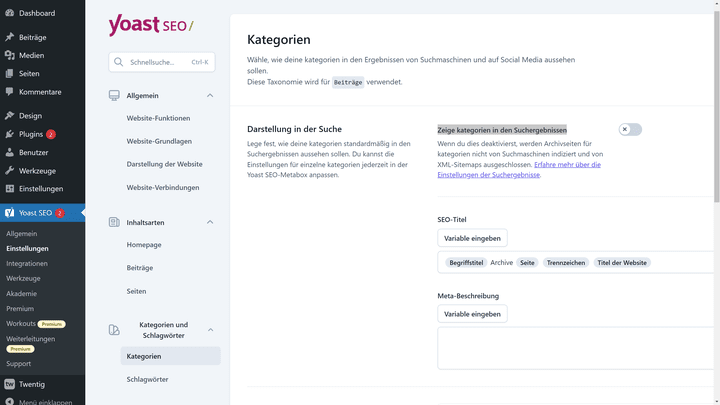This screenshot has width=720, height=405.
Task: Click the Einstellungen sliders icon
Action: tap(10, 189)
